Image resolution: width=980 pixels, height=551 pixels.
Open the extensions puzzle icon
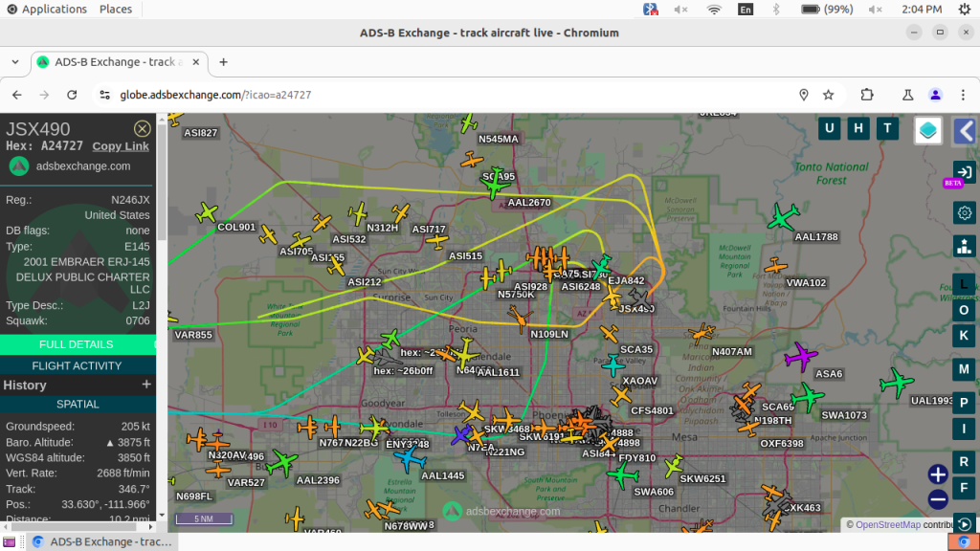[867, 95]
